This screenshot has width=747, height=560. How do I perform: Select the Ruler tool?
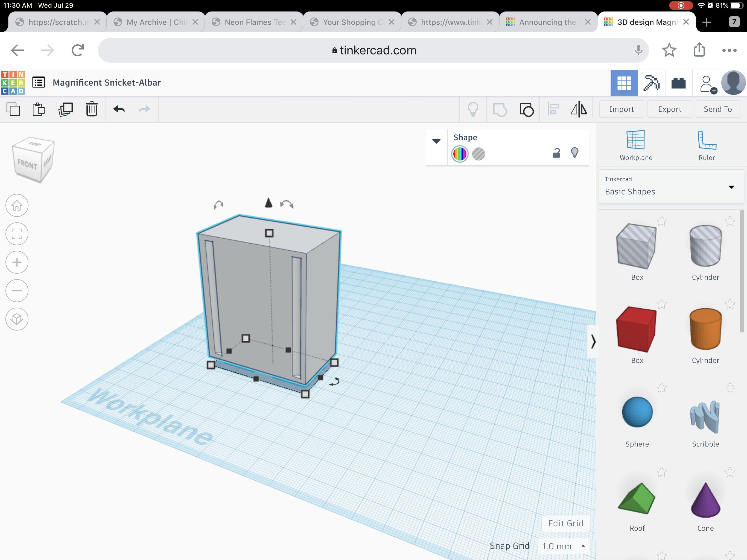(x=707, y=145)
